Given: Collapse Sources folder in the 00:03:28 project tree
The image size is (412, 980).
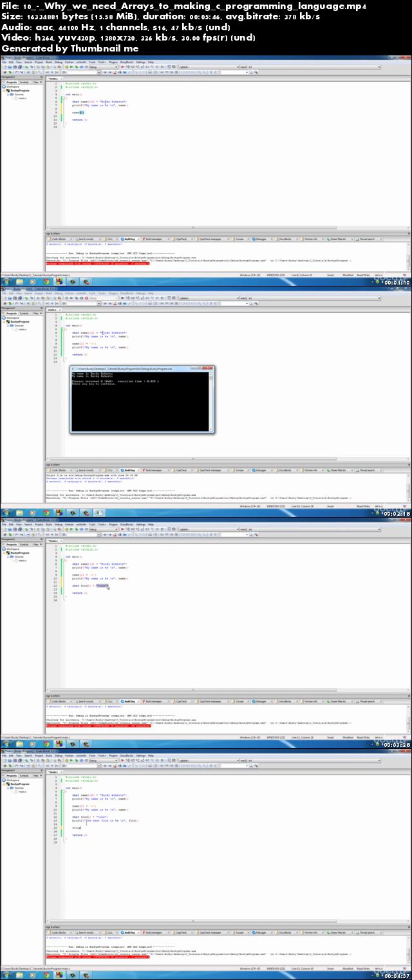Looking at the screenshot, I should [x=8, y=556].
